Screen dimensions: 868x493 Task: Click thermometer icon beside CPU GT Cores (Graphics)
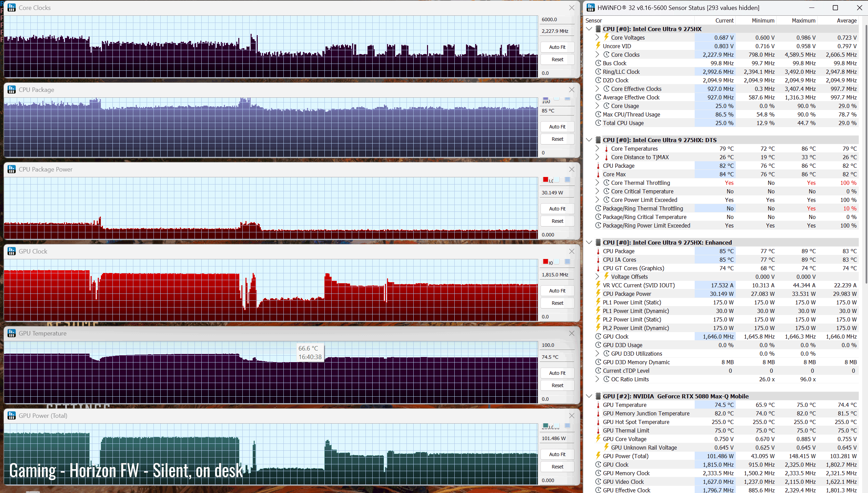coord(598,268)
